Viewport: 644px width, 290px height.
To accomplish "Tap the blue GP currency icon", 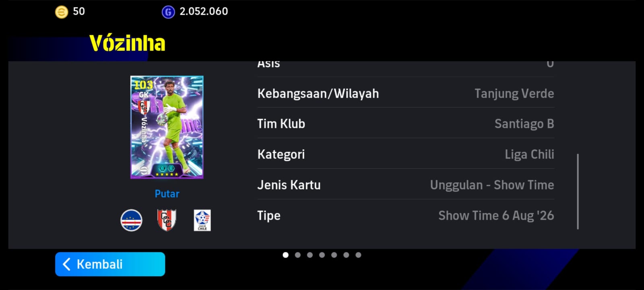I will pyautogui.click(x=168, y=12).
